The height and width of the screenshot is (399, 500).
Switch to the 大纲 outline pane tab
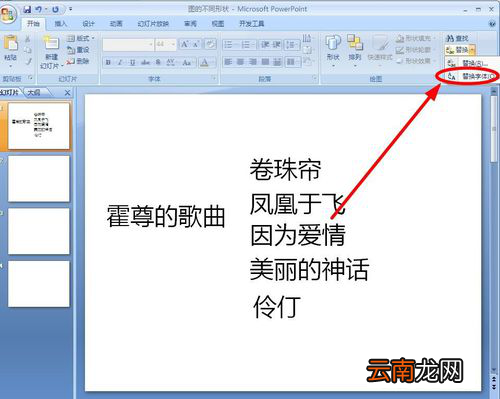[34, 92]
